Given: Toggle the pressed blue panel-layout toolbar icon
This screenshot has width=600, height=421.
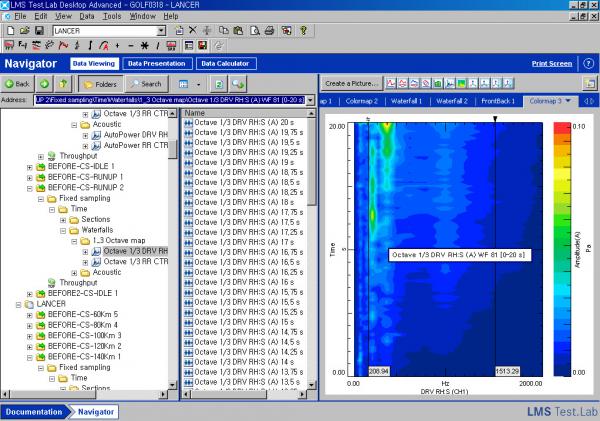Looking at the screenshot, I should pos(189,46).
